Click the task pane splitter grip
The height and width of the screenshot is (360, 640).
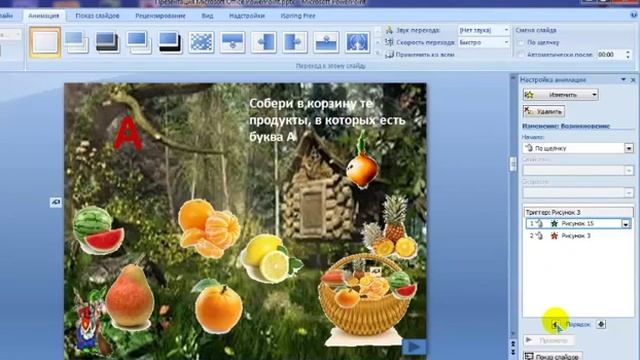click(513, 164)
